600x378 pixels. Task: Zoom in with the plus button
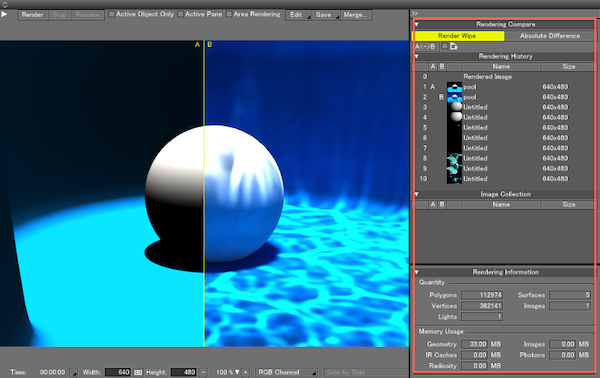[x=246, y=372]
